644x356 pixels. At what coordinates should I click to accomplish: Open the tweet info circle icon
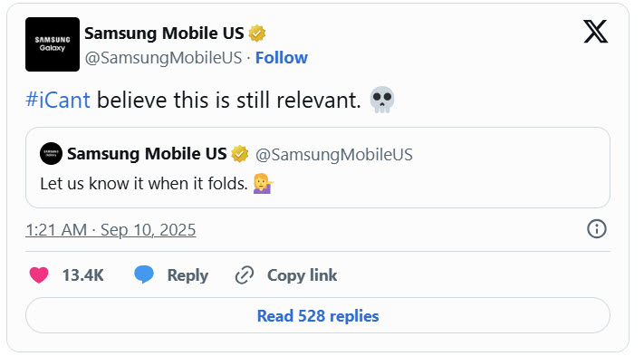point(596,228)
